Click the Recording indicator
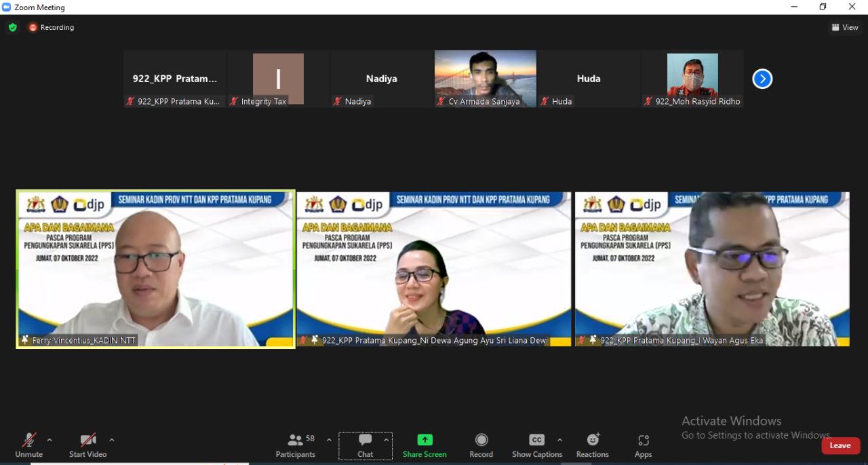The width and height of the screenshot is (868, 465). 52,28
